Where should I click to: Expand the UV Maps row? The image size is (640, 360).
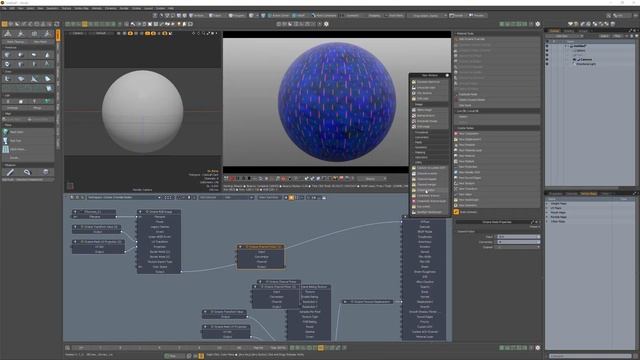[x=547, y=208]
